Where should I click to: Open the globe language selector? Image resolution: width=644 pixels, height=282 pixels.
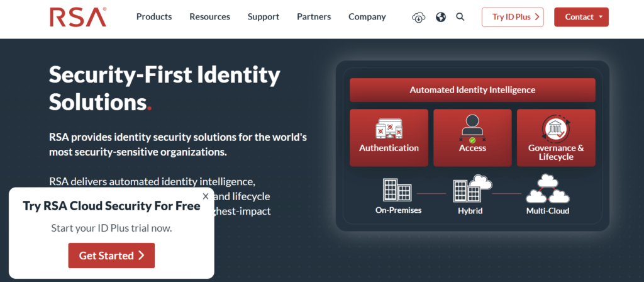[x=441, y=17]
